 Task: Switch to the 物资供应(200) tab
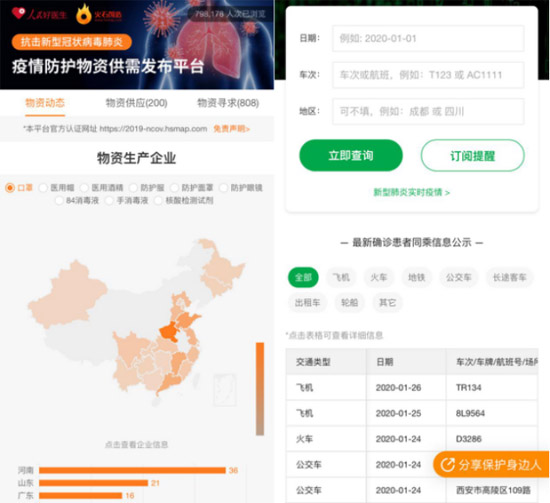click(x=136, y=103)
